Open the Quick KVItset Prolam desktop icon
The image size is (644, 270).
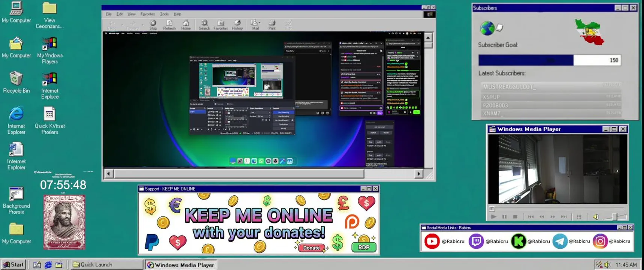point(49,121)
